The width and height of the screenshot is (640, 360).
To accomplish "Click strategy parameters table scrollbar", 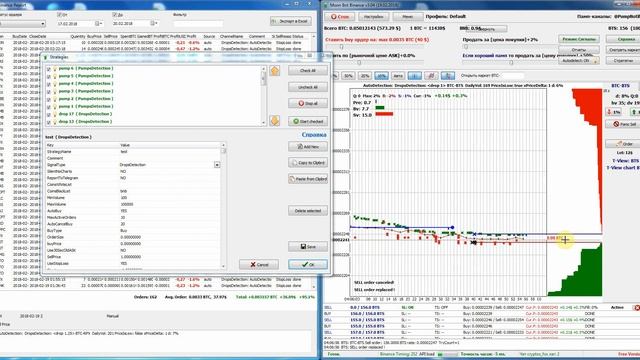I will tap(223, 206).
